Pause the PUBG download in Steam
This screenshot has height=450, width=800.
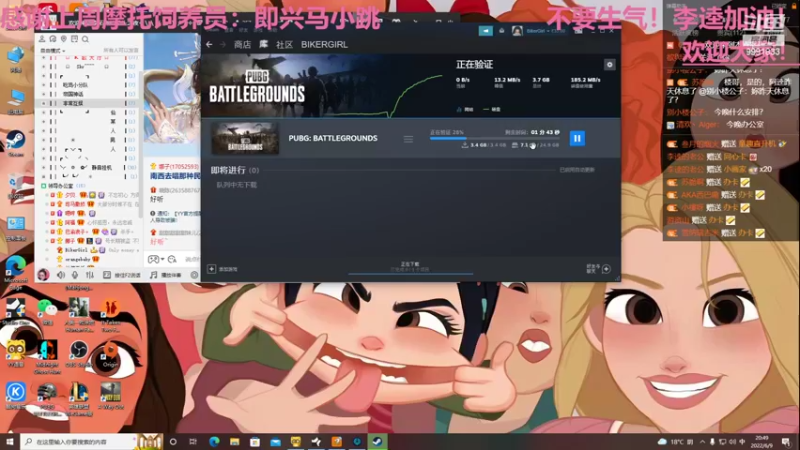click(x=577, y=138)
